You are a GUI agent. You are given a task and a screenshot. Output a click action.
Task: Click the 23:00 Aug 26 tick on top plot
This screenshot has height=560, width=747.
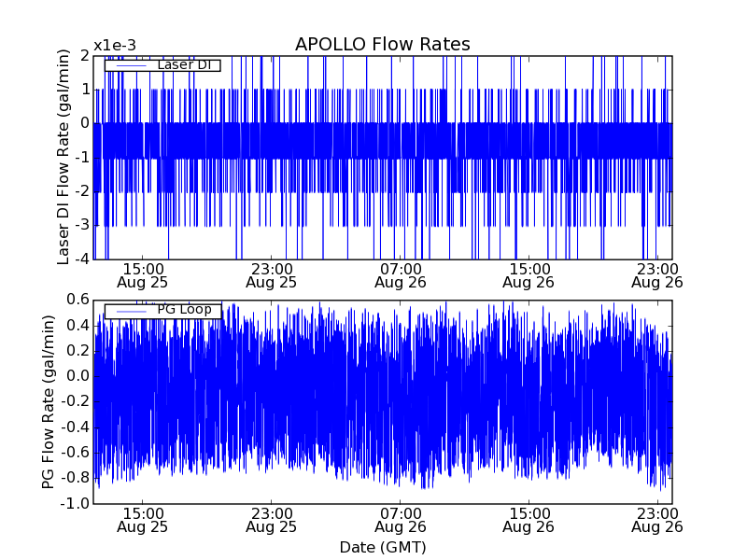pos(656,275)
